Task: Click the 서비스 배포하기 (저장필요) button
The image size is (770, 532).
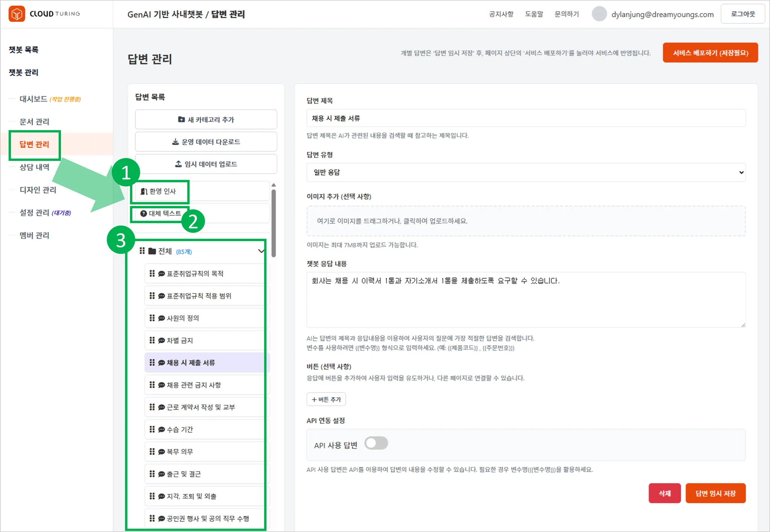Action: [711, 53]
